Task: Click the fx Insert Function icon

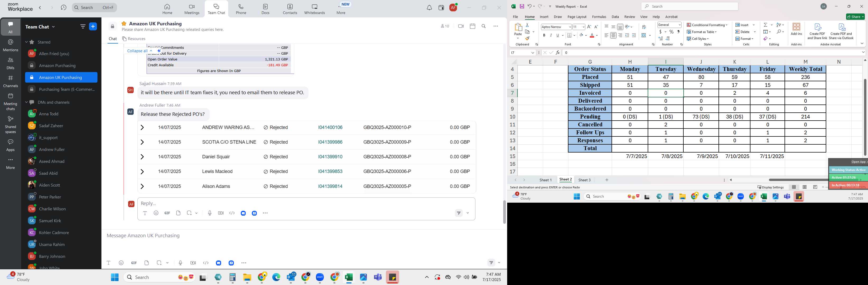Action: pos(558,53)
